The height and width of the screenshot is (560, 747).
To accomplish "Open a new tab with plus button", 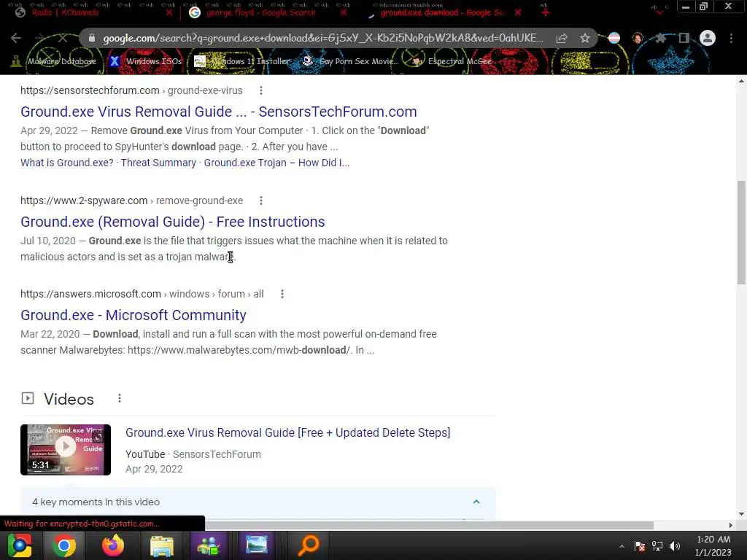I will pos(546,12).
